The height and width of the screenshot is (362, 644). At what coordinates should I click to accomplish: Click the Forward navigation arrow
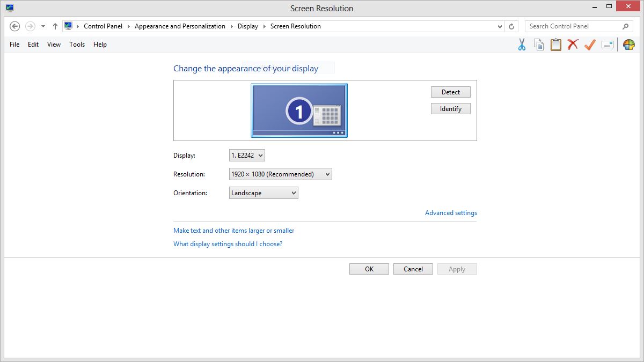(30, 26)
